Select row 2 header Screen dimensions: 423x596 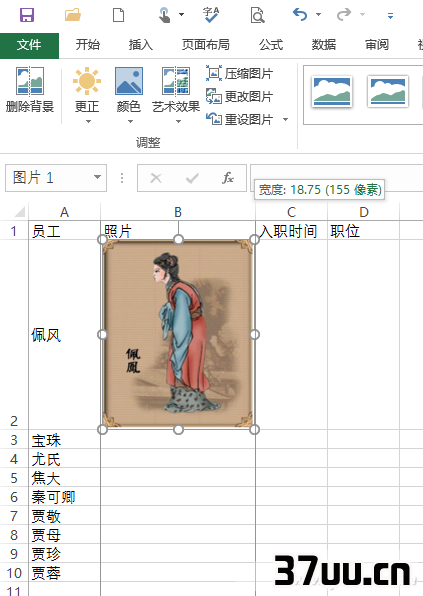[14, 334]
